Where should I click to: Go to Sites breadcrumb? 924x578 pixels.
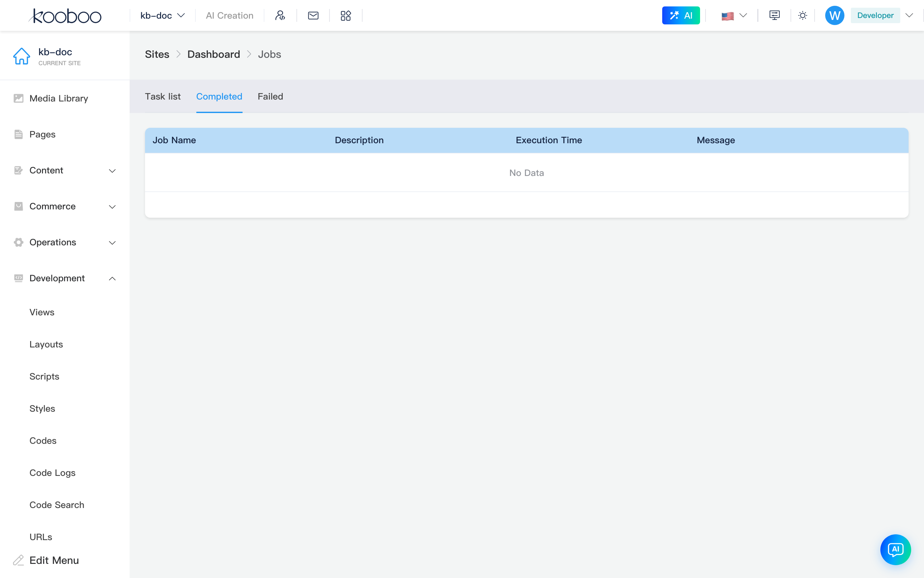157,54
